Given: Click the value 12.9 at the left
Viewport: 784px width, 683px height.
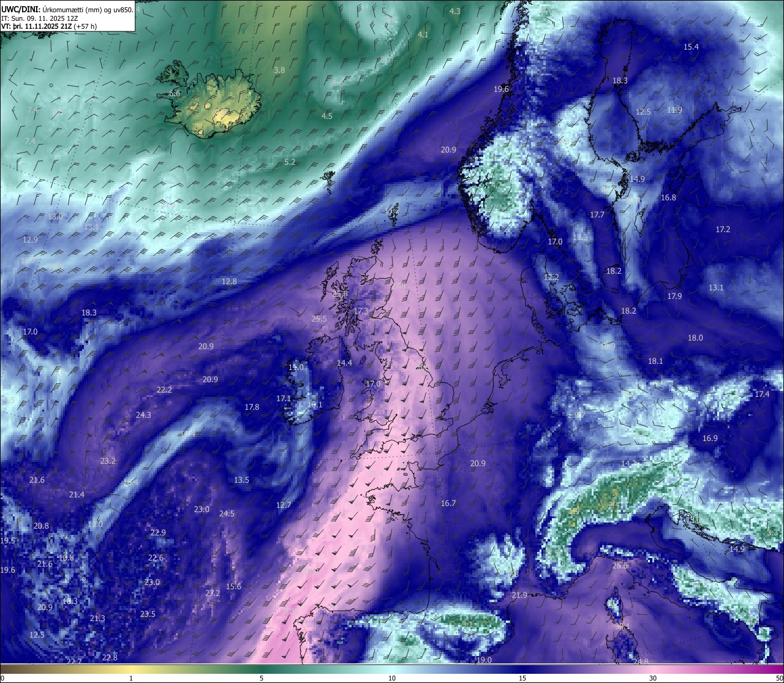Looking at the screenshot, I should pyautogui.click(x=30, y=240).
